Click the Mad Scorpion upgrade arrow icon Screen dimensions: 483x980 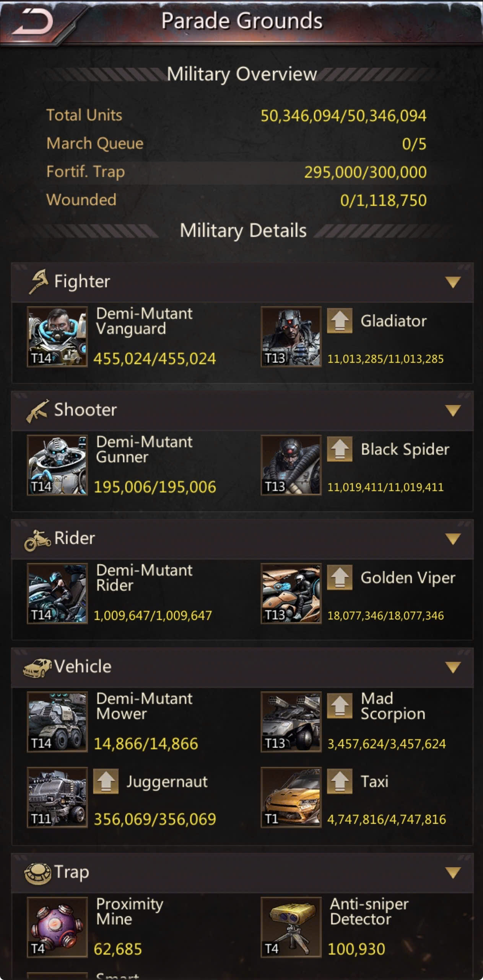point(340,706)
